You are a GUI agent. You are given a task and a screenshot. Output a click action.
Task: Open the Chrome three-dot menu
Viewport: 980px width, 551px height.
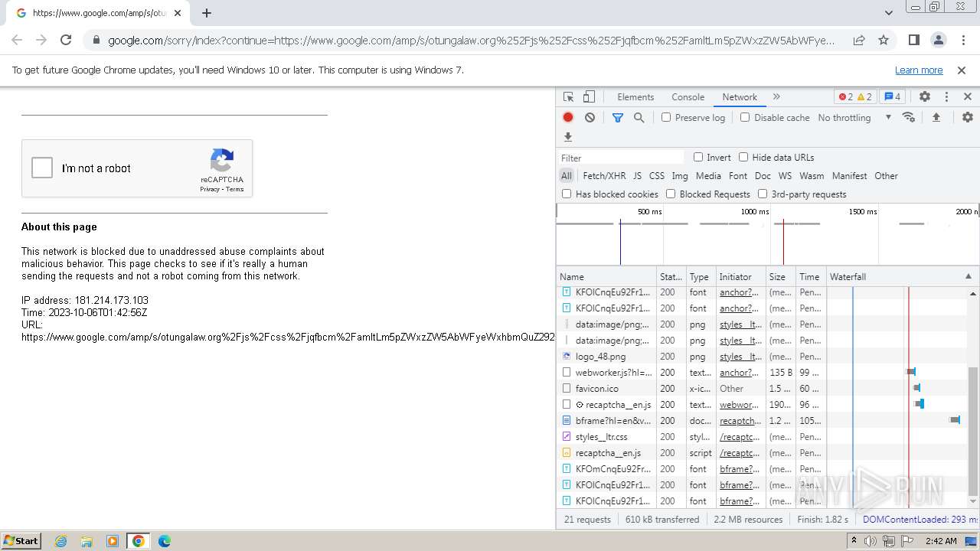click(962, 40)
